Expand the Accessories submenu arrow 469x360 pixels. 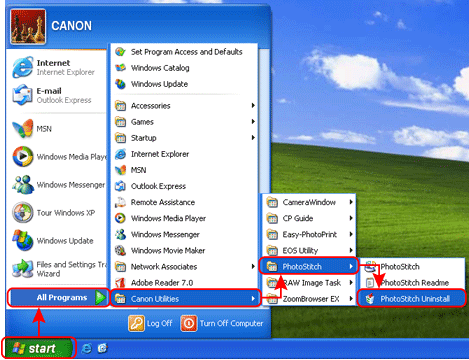point(253,106)
